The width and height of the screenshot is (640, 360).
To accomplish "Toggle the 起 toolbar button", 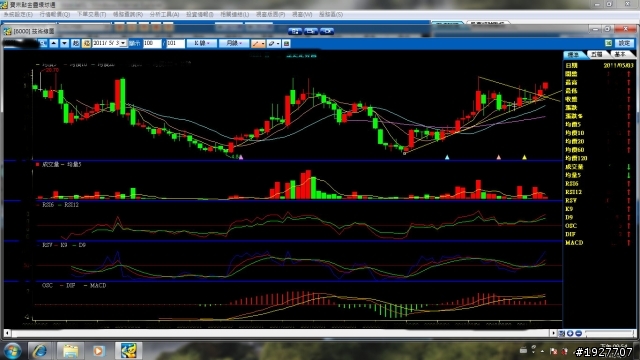I will pyautogui.click(x=76, y=43).
